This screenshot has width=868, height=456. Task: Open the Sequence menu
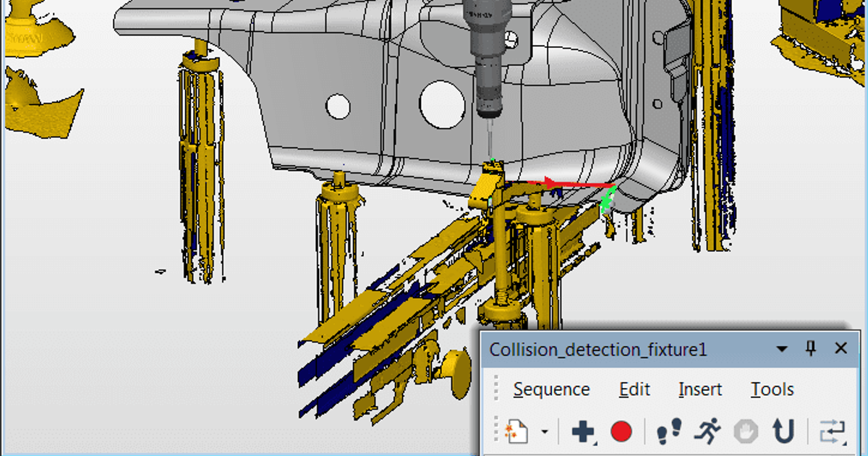(551, 389)
